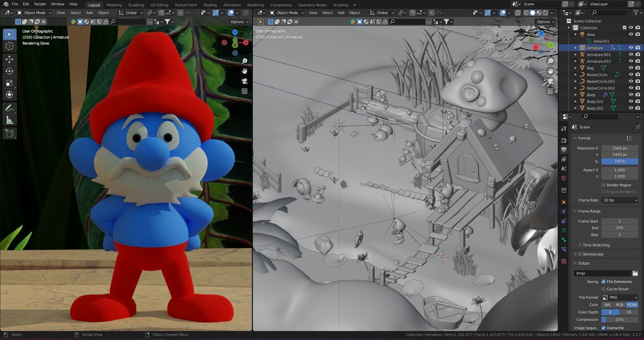Disable File Extensions checkbox
This screenshot has width=644, height=340.
(x=603, y=282)
